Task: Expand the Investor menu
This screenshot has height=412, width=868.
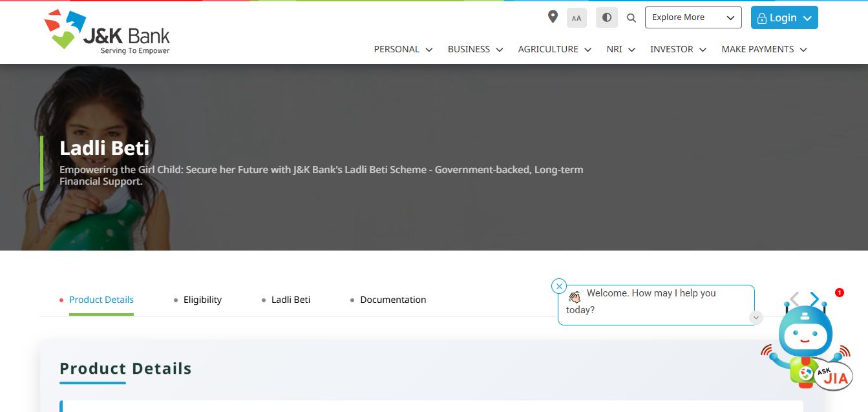Action: coord(678,49)
